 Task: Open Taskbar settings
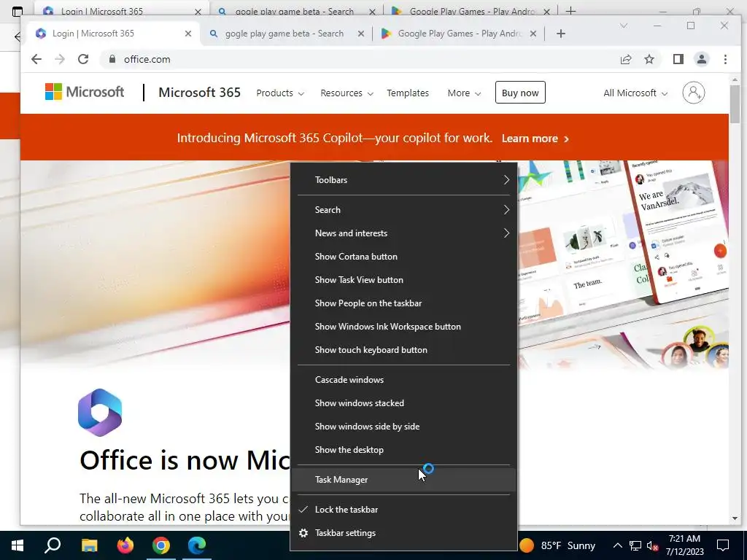click(x=403, y=533)
